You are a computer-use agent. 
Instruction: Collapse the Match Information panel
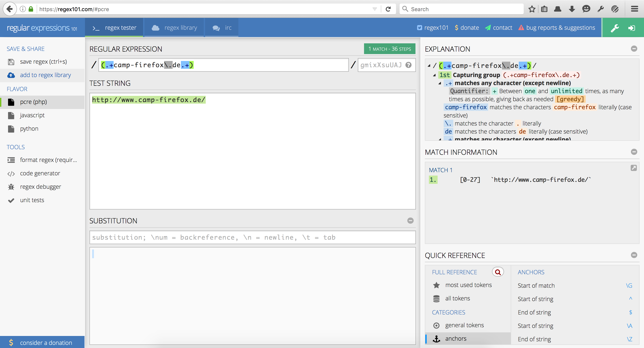(634, 152)
